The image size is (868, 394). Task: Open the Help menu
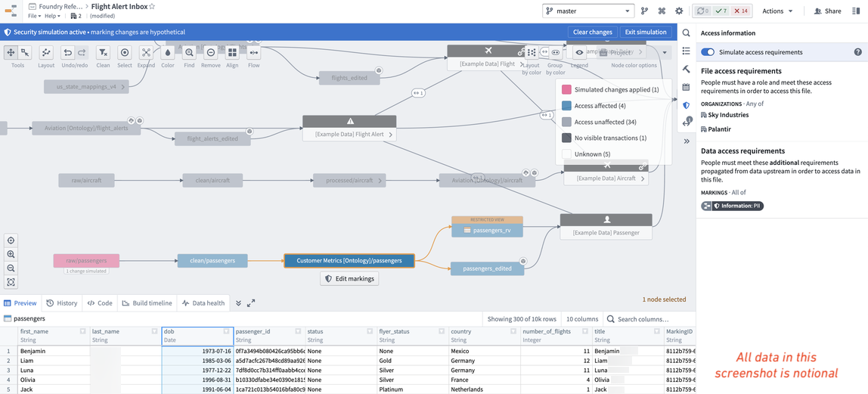(x=51, y=16)
